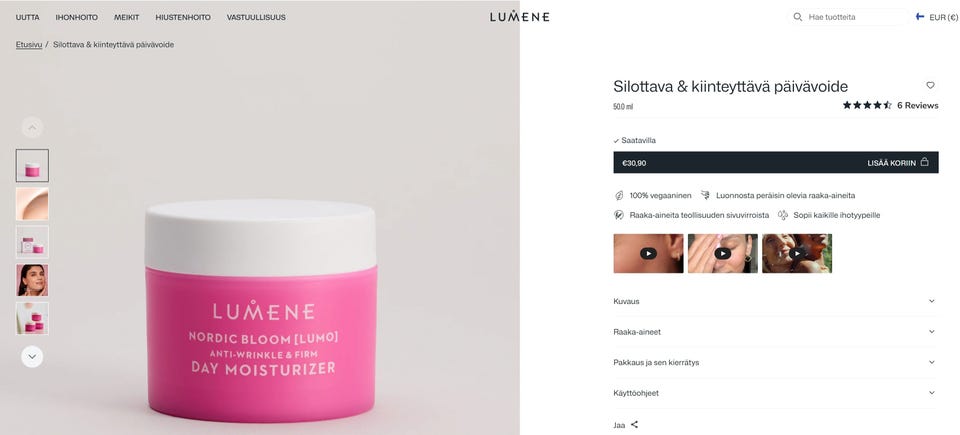
Task: Show next thumbnails with down arrow
Action: click(x=32, y=357)
